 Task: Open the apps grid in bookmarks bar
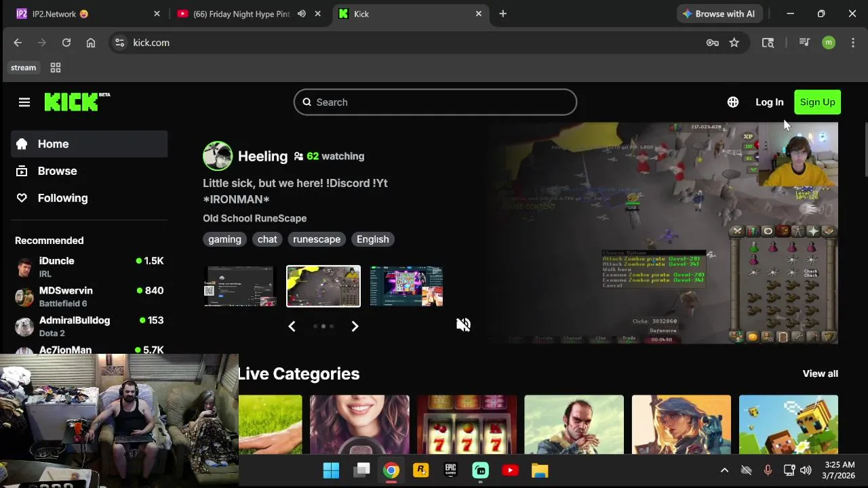[x=56, y=68]
